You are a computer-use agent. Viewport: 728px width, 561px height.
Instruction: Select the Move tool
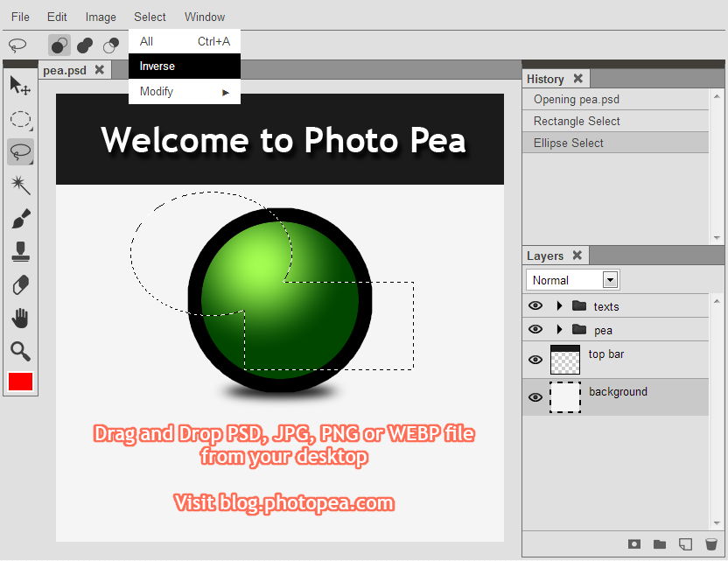point(20,86)
